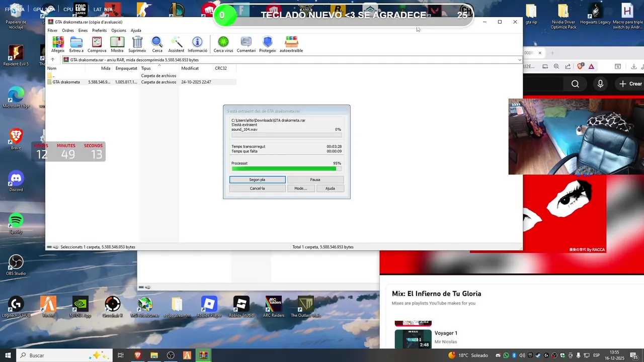Click the File Explorer taskbar icon
This screenshot has height=362, width=644.
pyautogui.click(x=154, y=355)
